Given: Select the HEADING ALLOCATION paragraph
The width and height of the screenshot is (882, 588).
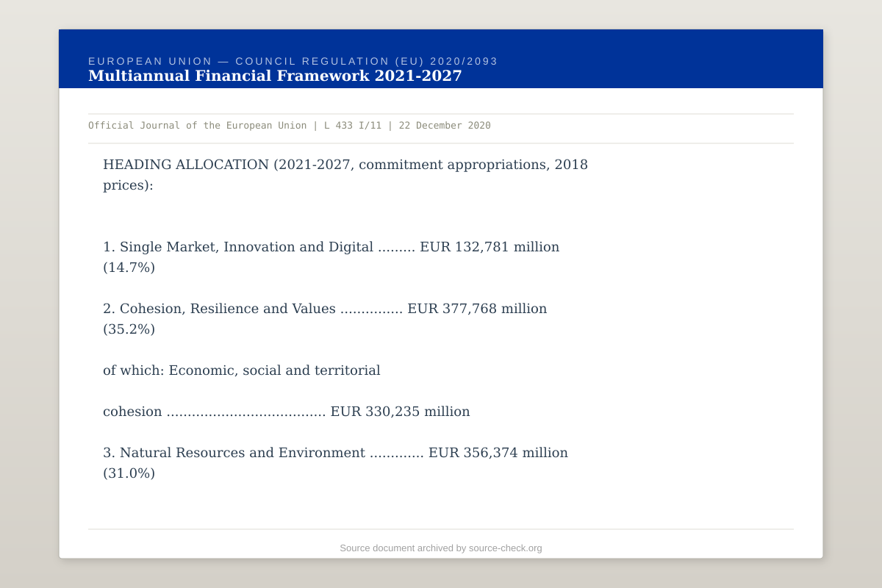Looking at the screenshot, I should [345, 174].
